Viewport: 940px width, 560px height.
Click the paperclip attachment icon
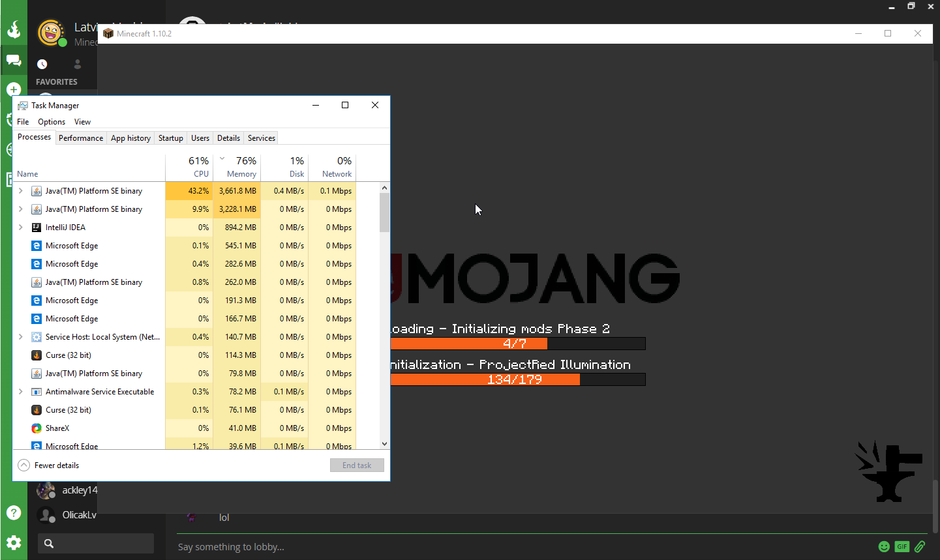click(920, 546)
